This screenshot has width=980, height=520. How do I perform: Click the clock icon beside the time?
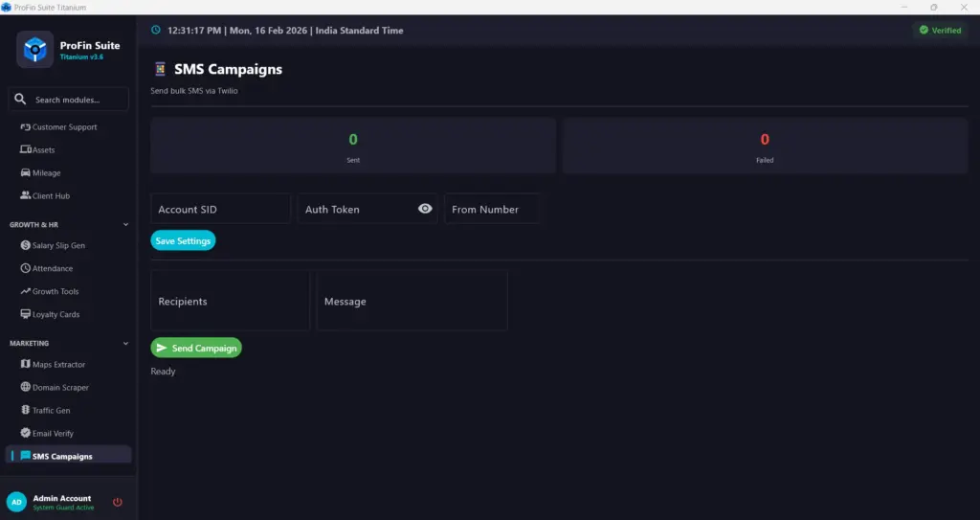click(x=156, y=30)
